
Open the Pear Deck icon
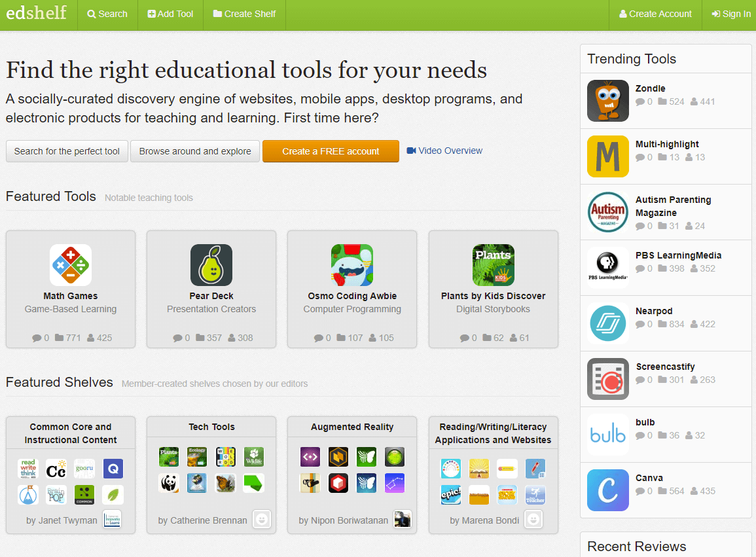(x=211, y=265)
